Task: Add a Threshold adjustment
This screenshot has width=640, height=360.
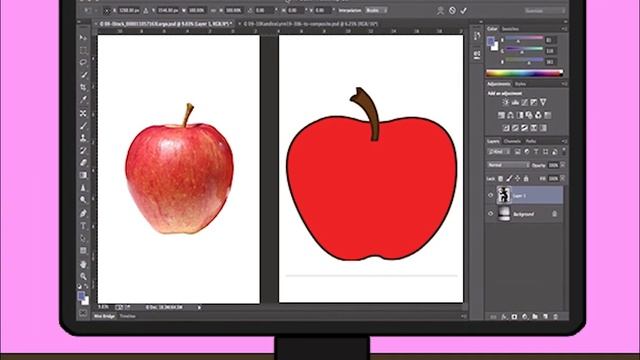Action: tap(524, 128)
